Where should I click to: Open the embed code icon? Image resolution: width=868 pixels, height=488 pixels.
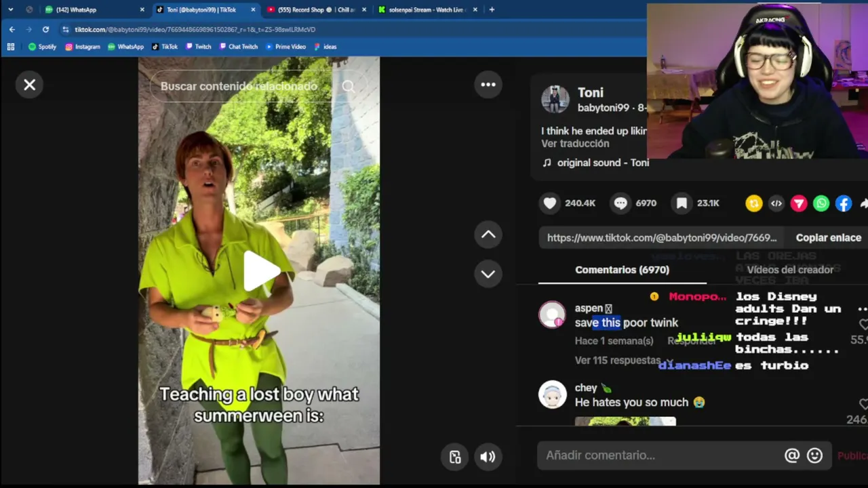click(x=776, y=203)
